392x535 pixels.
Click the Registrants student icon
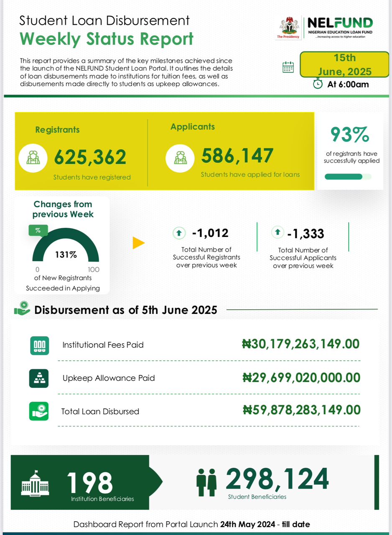tap(33, 157)
